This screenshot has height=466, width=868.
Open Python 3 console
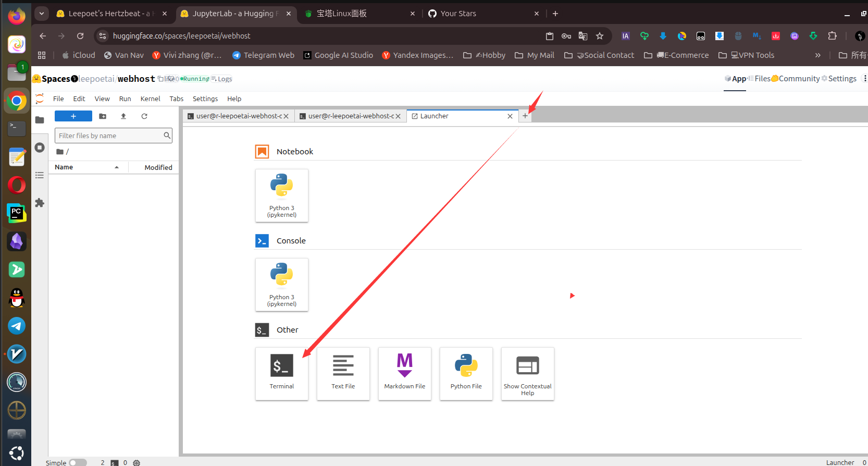click(x=281, y=285)
